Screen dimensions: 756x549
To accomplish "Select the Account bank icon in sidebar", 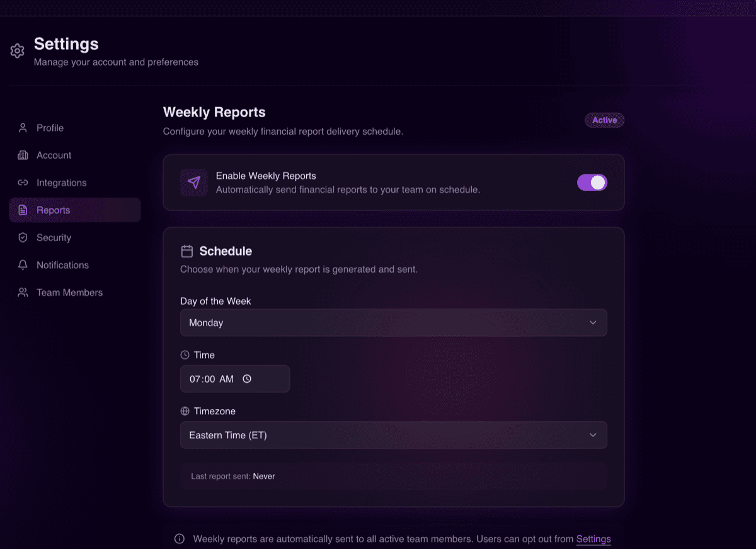I will [x=22, y=155].
